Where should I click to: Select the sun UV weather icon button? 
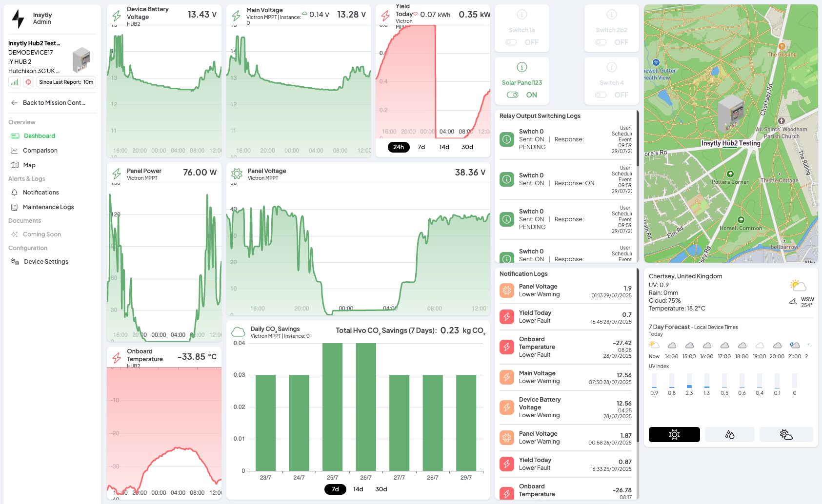click(674, 434)
